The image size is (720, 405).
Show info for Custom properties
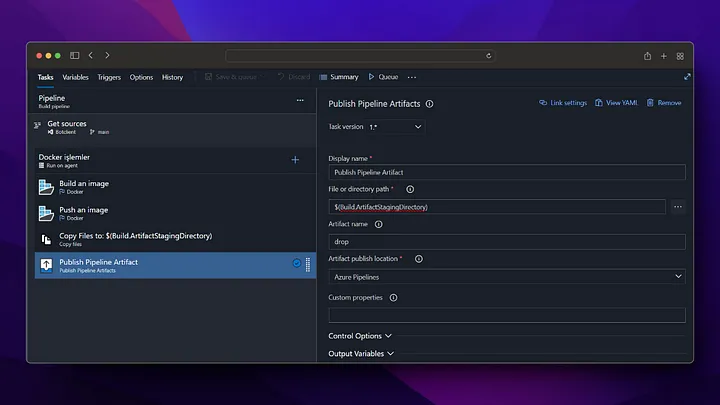[394, 298]
